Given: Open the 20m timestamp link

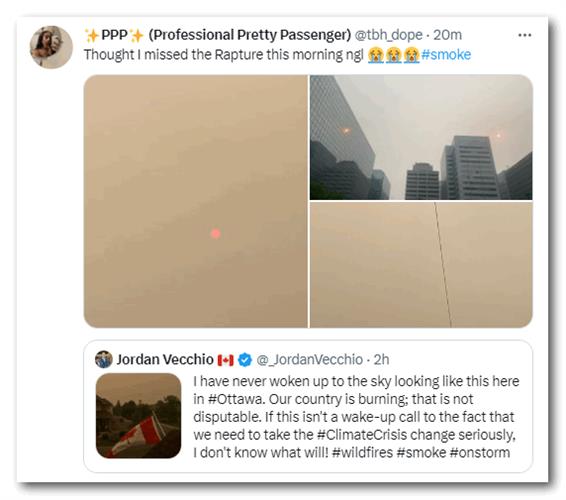Looking at the screenshot, I should 447,35.
